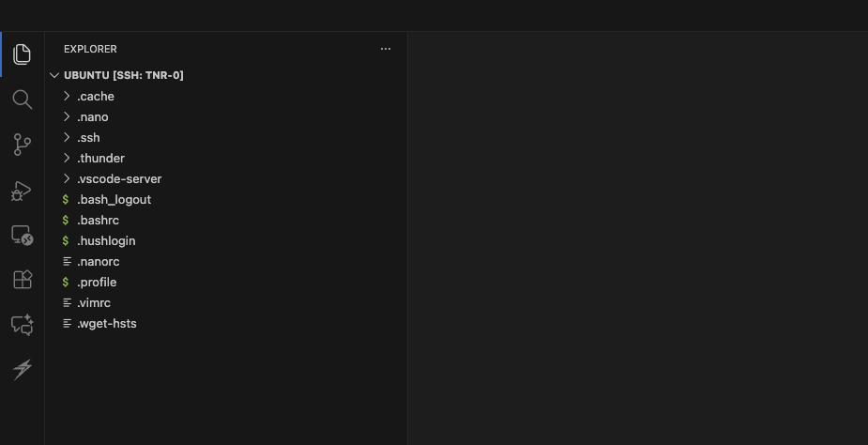Collapse the UBUNTU [SSH: TNR-0] root folder
The width and height of the screenshot is (868, 445).
click(226, 75)
